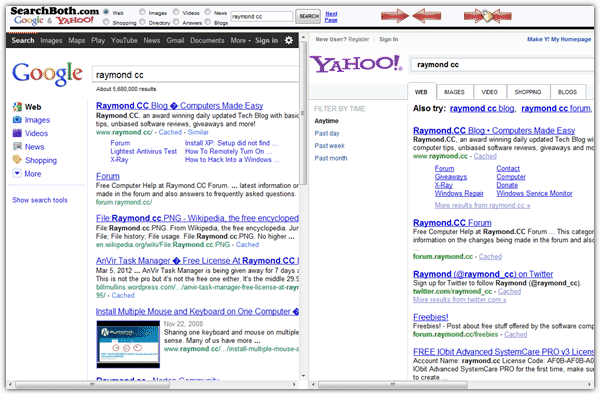The height and width of the screenshot is (394, 600).
Task: Switch to Yahoo BLOGS tab
Action: click(567, 92)
